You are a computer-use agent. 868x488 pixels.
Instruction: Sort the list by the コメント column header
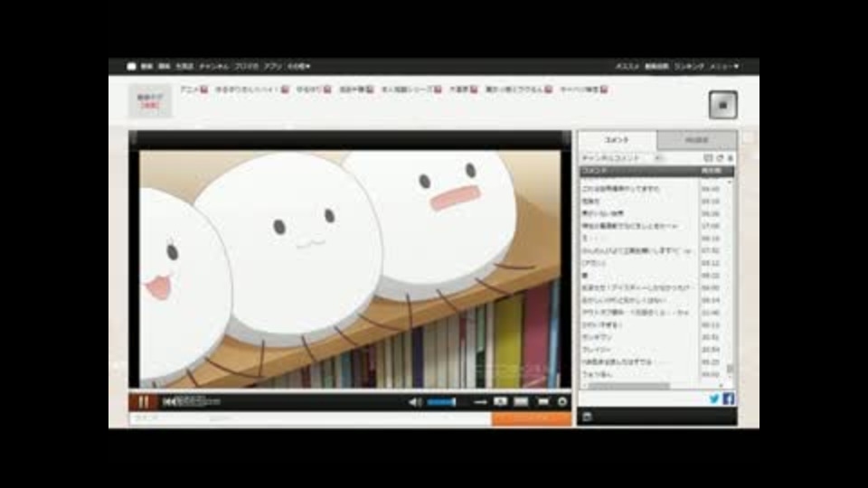click(639, 171)
